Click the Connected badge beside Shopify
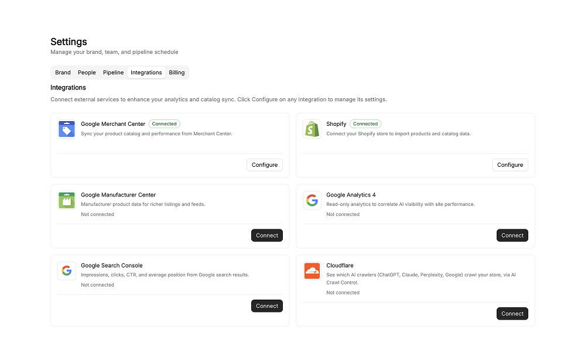 [x=365, y=123]
